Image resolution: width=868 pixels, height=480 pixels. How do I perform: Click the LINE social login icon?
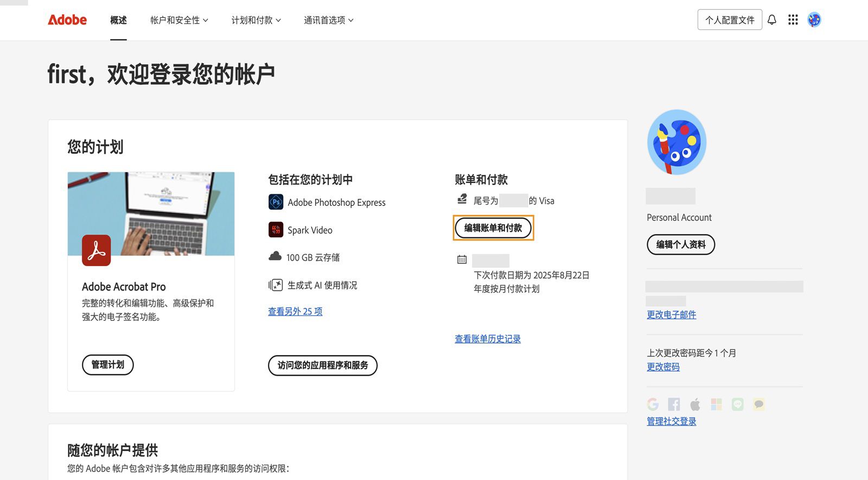tap(737, 404)
